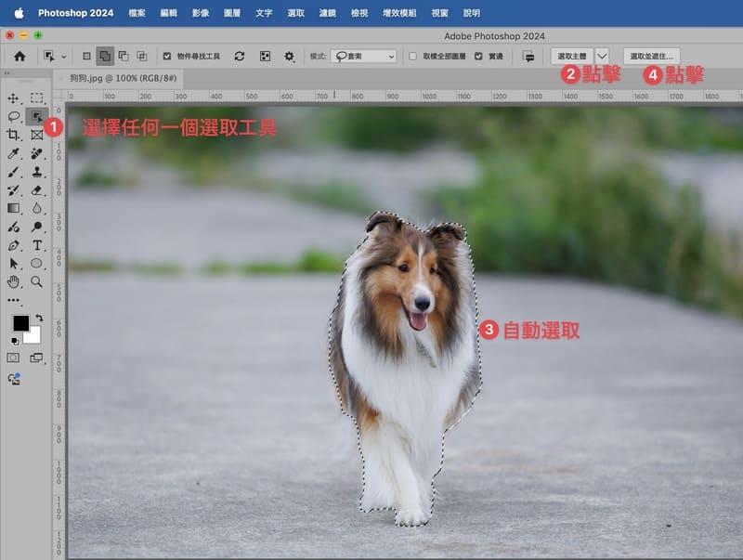Select the Crop tool
Screen dimensions: 743x560
(x=13, y=135)
